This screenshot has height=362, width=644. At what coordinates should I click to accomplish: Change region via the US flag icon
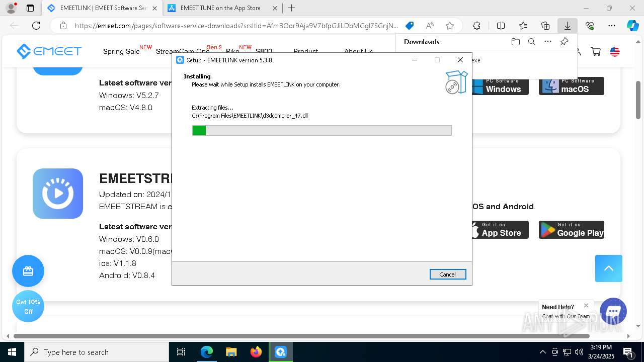615,51
